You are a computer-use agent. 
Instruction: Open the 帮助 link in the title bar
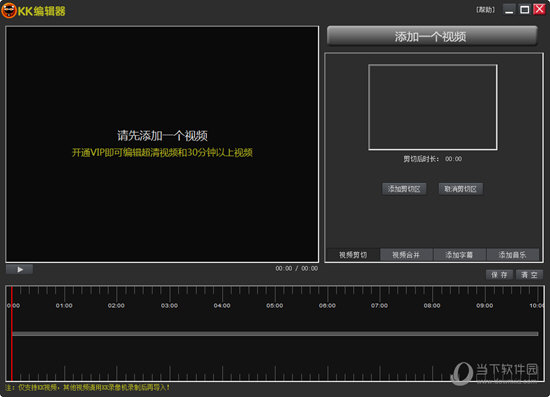(x=485, y=10)
